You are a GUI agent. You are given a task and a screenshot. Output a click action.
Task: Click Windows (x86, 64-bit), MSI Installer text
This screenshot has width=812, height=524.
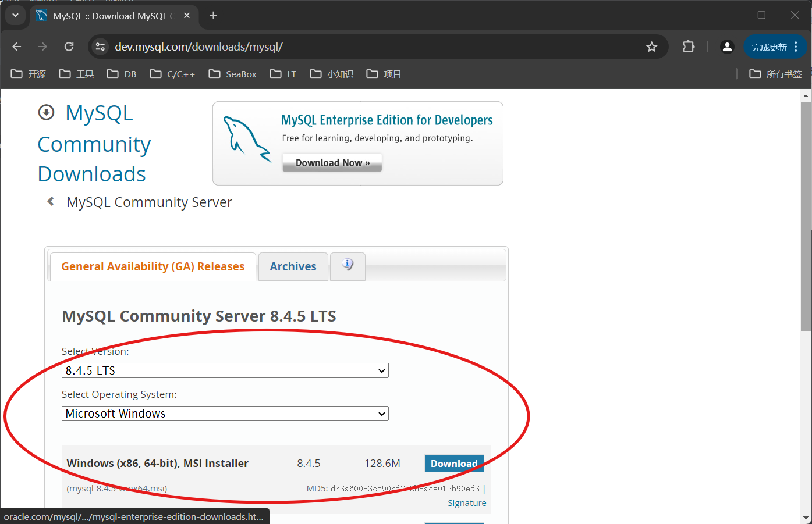click(x=158, y=464)
